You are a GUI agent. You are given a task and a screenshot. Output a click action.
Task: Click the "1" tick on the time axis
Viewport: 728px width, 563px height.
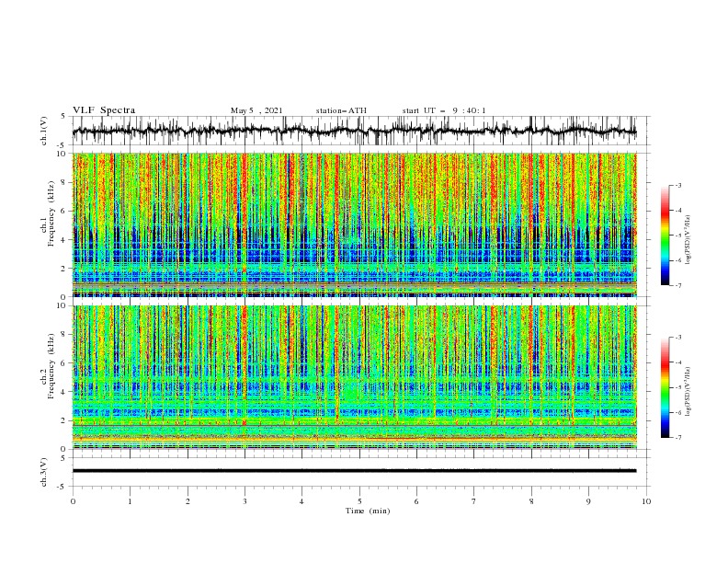pos(130,501)
